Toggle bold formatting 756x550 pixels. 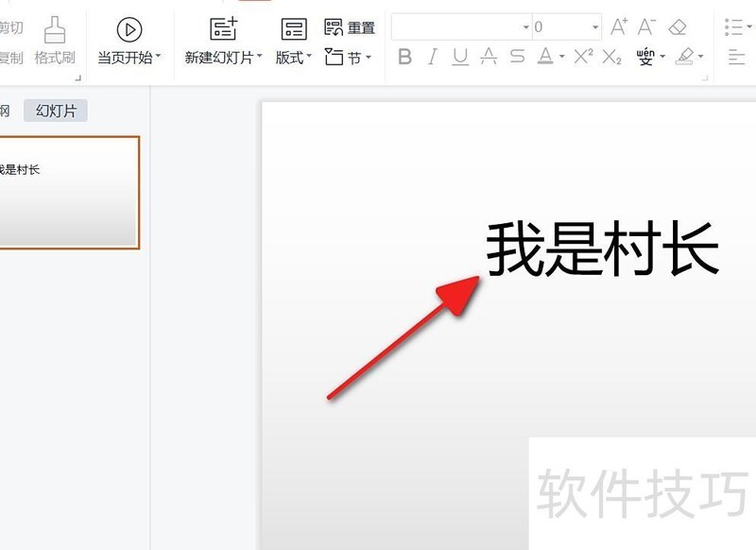point(404,57)
